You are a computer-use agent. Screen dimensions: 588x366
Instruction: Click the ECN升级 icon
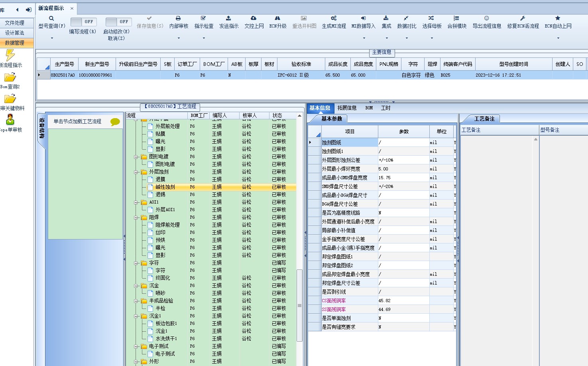pos(277,18)
